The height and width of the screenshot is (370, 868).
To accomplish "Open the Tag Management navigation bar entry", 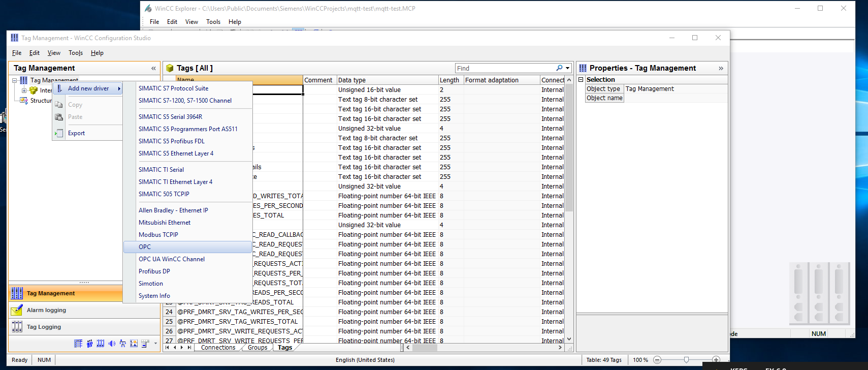I will click(x=66, y=293).
